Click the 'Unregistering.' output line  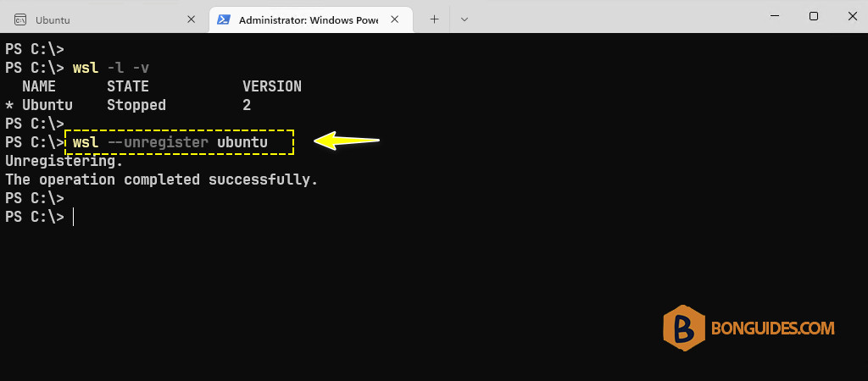(x=64, y=162)
